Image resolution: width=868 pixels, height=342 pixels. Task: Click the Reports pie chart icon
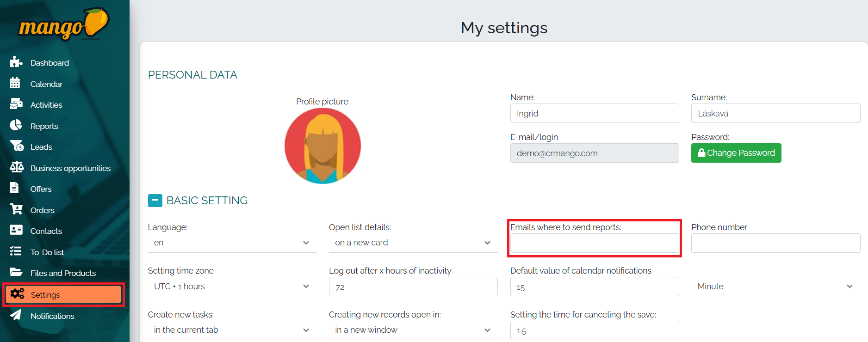coord(16,125)
